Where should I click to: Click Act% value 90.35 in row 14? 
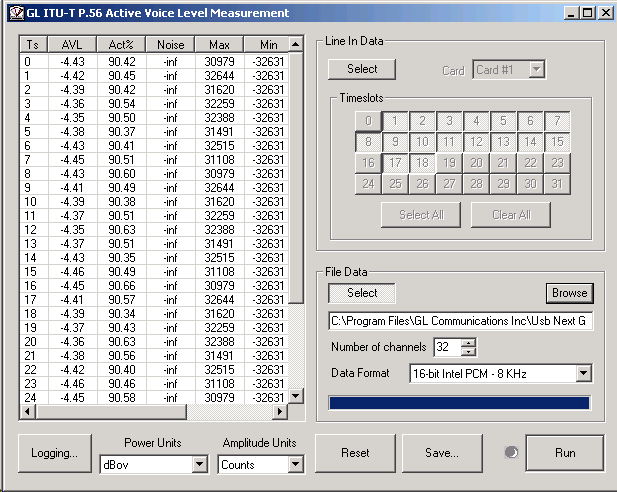(x=122, y=258)
